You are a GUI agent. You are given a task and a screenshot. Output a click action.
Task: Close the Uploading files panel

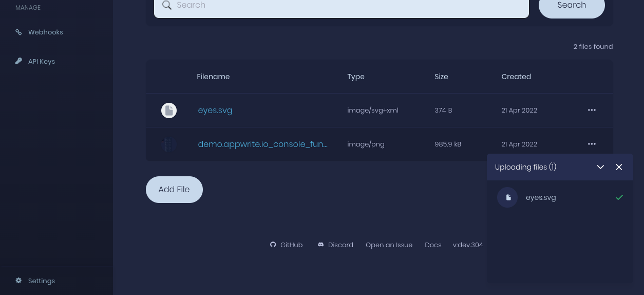pos(619,167)
